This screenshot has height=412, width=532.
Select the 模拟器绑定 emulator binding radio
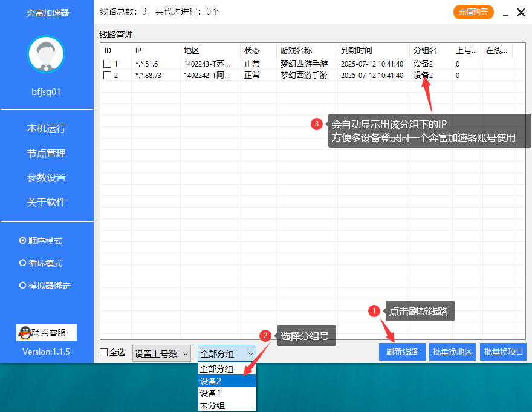(x=21, y=285)
